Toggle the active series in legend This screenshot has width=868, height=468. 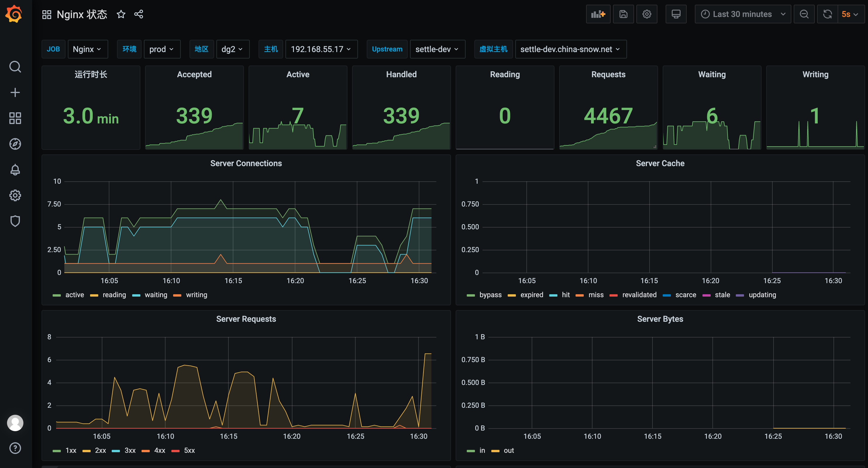(x=75, y=295)
